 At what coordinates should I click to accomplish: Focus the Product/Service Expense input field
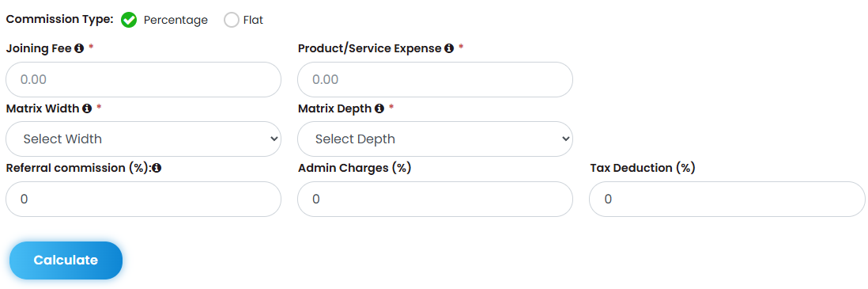[435, 79]
